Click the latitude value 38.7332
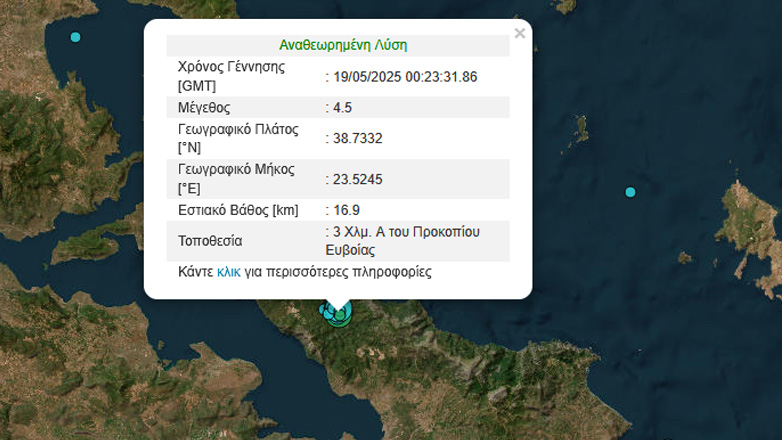The height and width of the screenshot is (440, 782). click(359, 138)
